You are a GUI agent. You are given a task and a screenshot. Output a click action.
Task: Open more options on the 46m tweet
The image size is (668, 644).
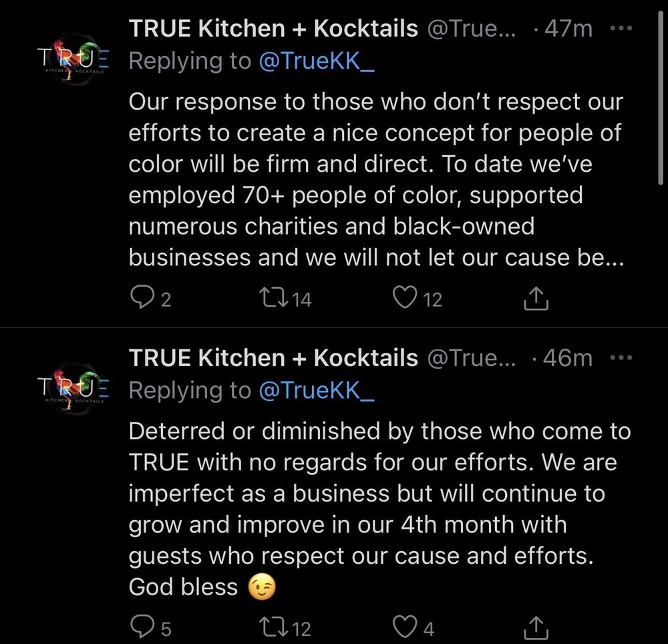(x=621, y=357)
